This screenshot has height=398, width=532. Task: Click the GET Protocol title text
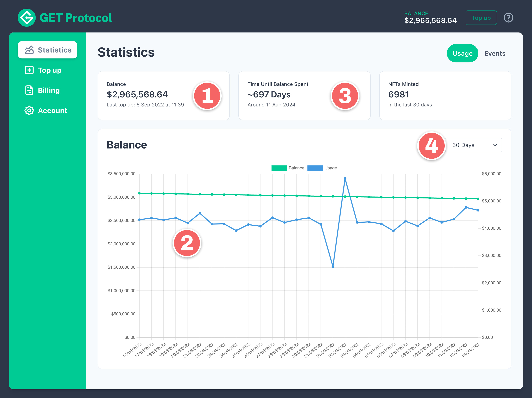(76, 18)
